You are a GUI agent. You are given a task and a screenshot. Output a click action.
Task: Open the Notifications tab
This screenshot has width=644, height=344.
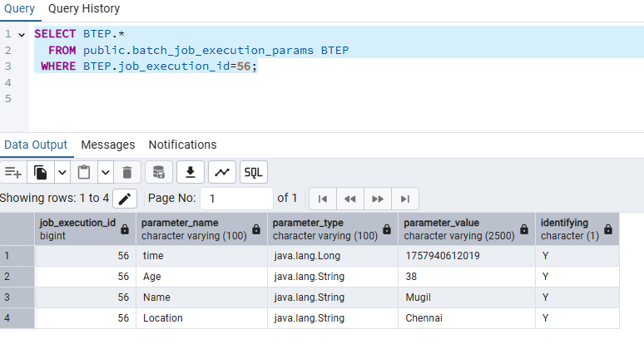(182, 145)
